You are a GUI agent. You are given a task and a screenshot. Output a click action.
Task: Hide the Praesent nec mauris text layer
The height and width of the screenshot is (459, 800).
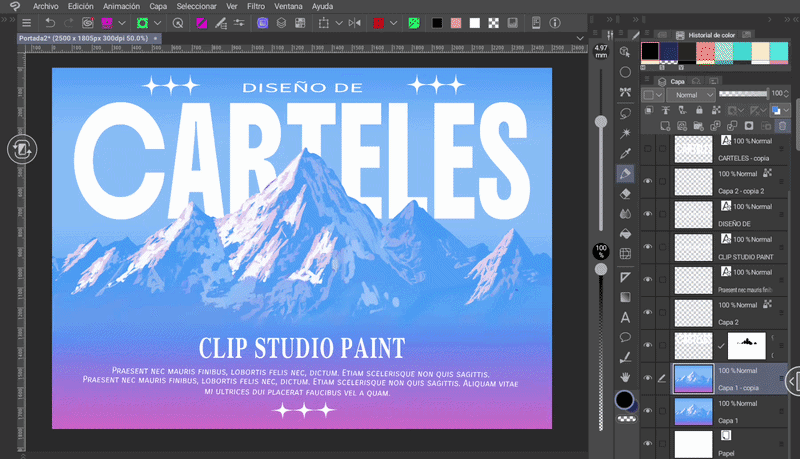648,279
